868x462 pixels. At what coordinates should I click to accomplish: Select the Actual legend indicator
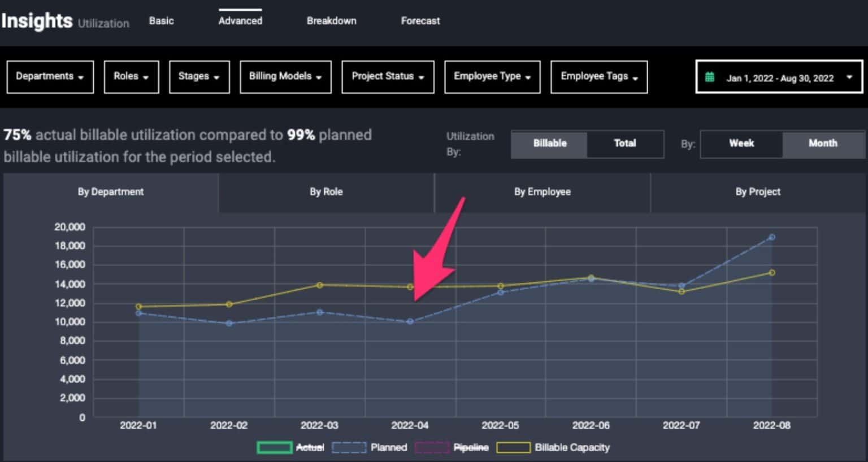click(x=275, y=447)
